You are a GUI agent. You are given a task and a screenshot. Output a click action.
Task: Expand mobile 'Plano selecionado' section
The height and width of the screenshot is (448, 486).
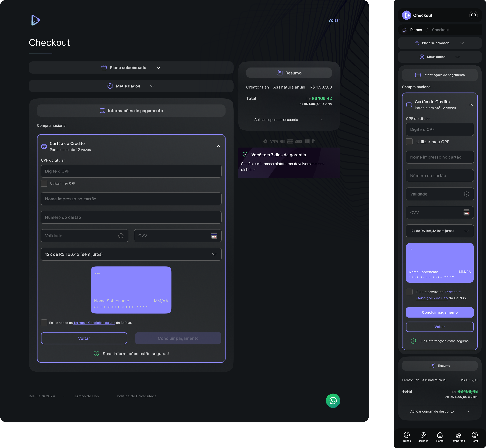tap(440, 43)
